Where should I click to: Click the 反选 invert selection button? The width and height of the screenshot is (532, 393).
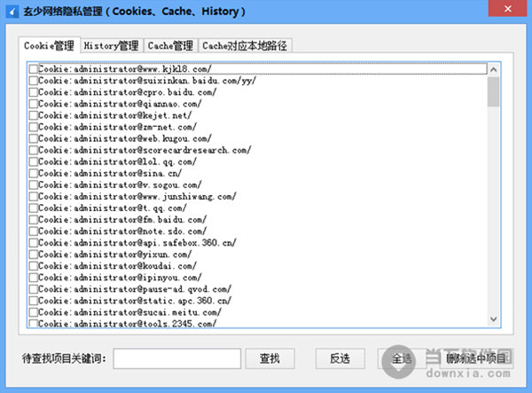coord(340,358)
